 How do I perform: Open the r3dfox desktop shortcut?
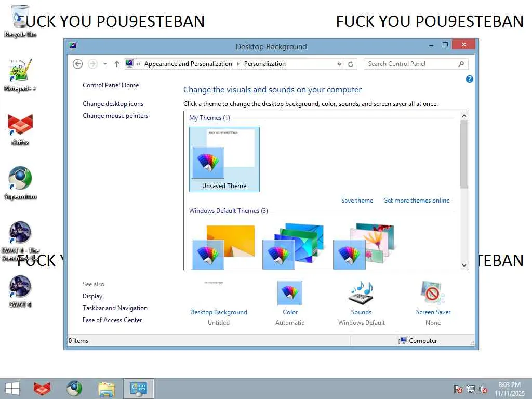point(20,129)
